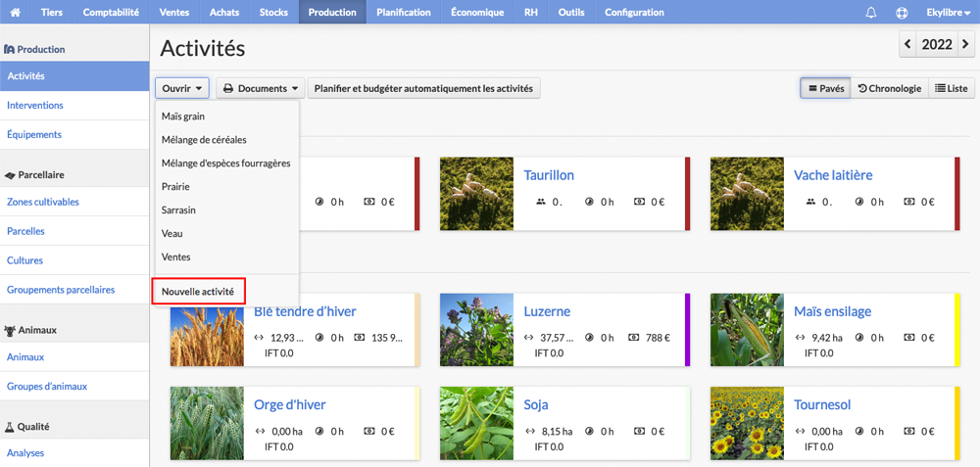The image size is (980, 467).
Task: Click the Soja pods thumbnail
Action: (476, 423)
